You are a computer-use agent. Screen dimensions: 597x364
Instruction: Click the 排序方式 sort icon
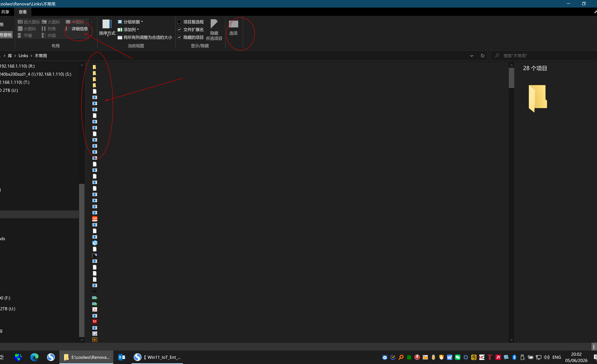coord(107,24)
